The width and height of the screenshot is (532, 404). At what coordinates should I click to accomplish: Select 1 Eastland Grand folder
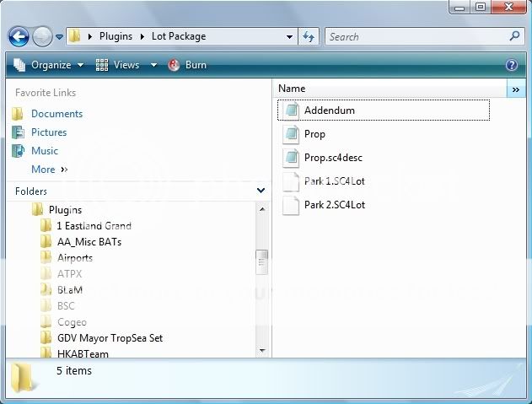tap(94, 226)
